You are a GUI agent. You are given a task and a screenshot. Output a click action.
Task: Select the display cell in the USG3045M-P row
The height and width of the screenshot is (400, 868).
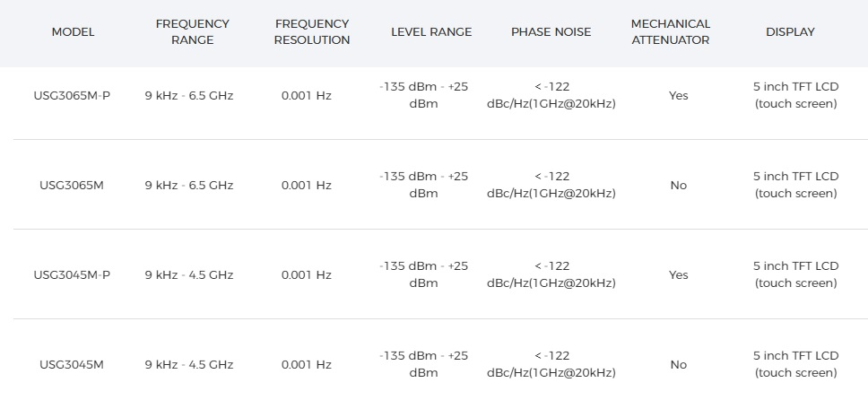(796, 274)
